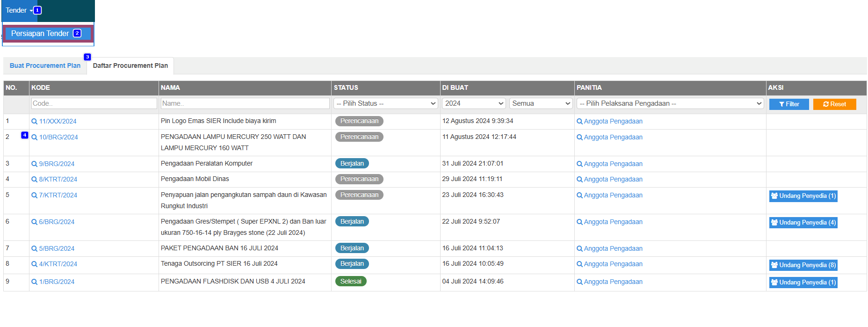Open the Tender menu
This screenshot has width=868, height=327.
click(19, 10)
